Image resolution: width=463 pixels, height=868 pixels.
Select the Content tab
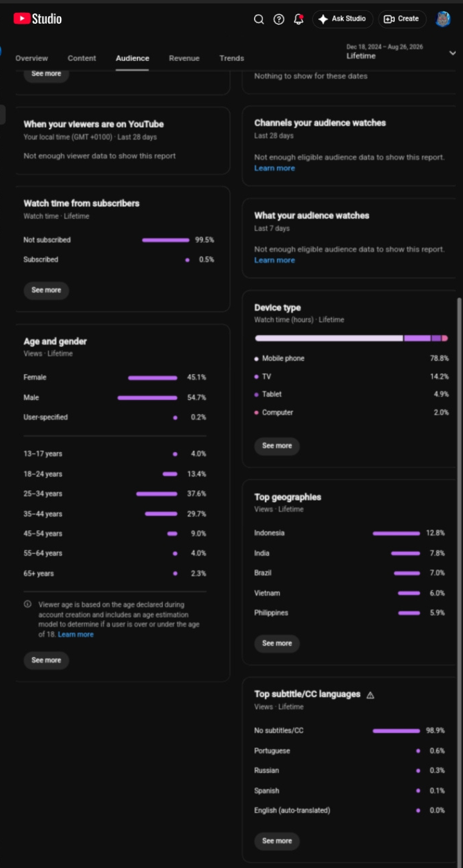pos(82,58)
